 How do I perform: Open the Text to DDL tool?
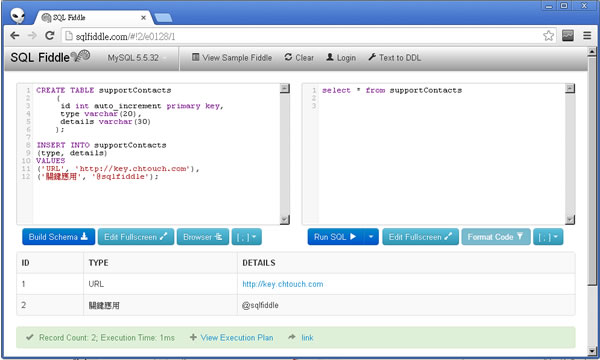click(x=395, y=58)
